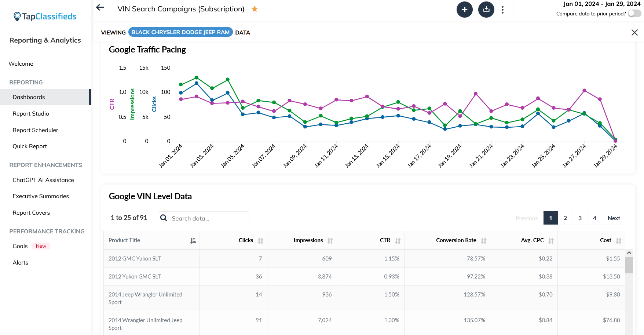Toggle Compare data to prior period
Screen dimensions: 644x335
point(634,14)
